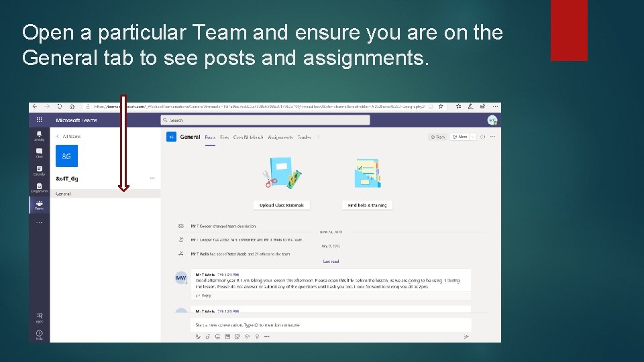Click the 8x4T_Gg team name

point(67,178)
